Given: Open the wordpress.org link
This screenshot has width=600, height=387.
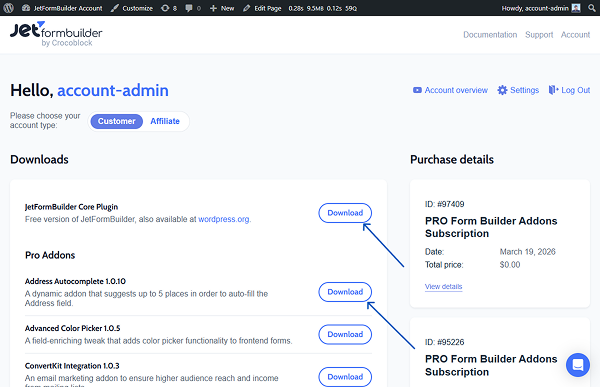Looking at the screenshot, I should click(x=223, y=219).
